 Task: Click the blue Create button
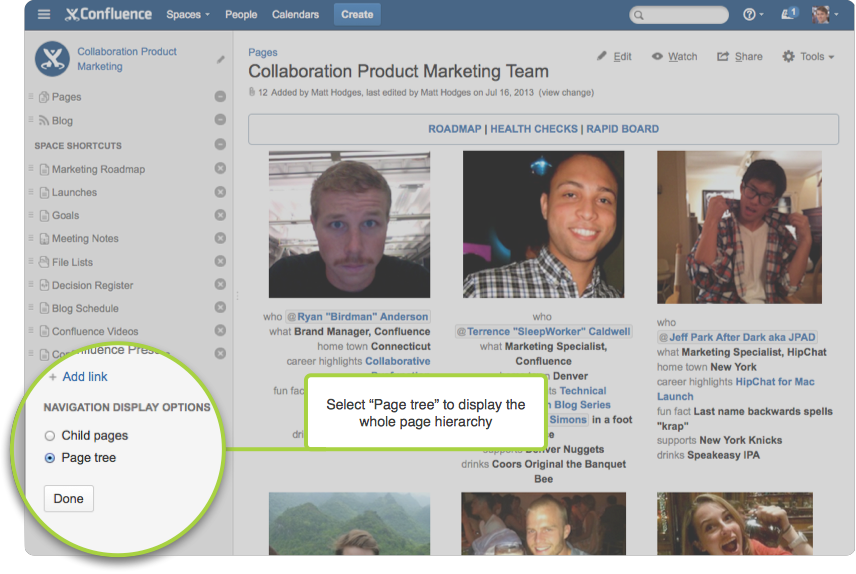[x=357, y=15]
